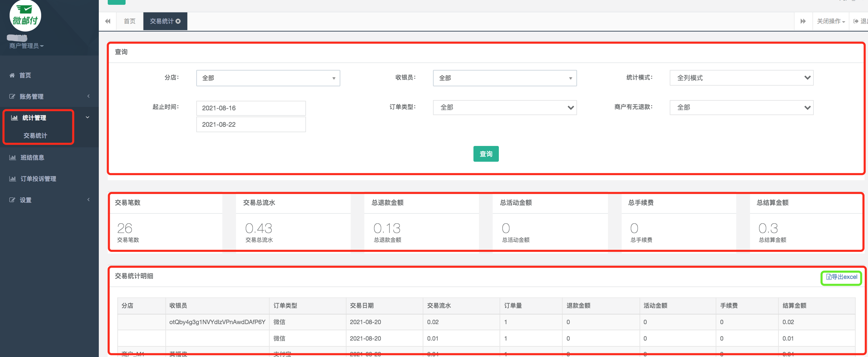Click the chevron arrow next to 设置
Screen dimensions: 868x357
[x=89, y=200]
